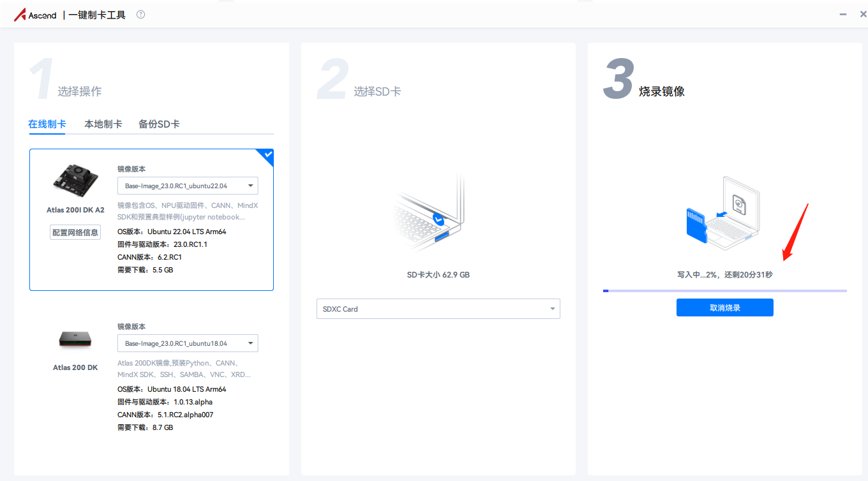868x481 pixels.
Task: Click the Atlas 200I DK A2 board image
Action: (75, 181)
